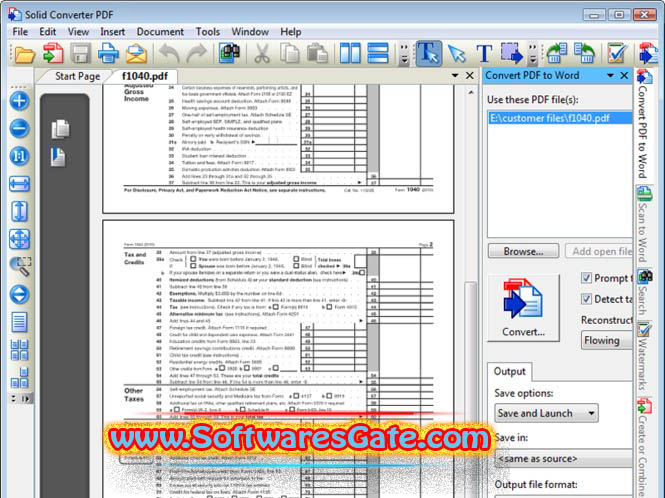665x498 pixels.
Task: Zoom out with the minus button
Action: pos(19,129)
